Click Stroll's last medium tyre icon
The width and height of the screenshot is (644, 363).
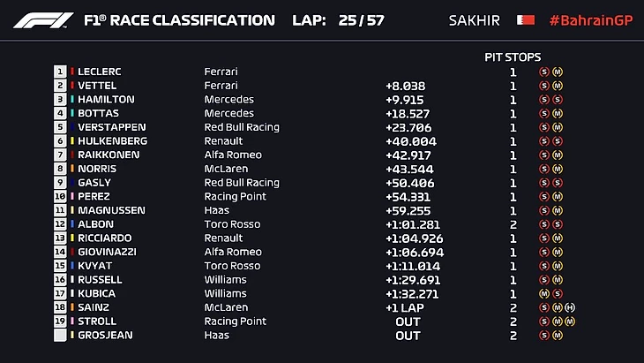[x=571, y=321]
